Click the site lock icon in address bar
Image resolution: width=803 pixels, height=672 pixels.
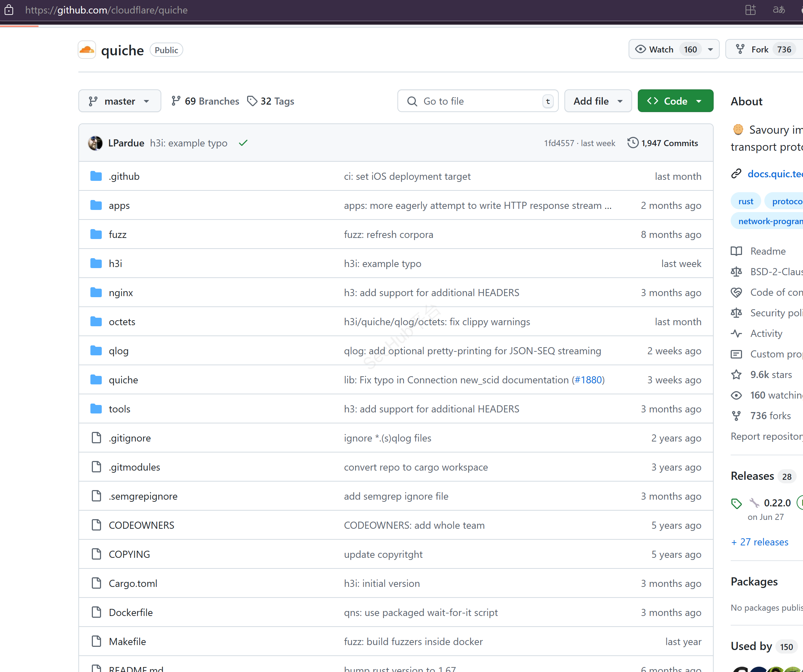9,10
